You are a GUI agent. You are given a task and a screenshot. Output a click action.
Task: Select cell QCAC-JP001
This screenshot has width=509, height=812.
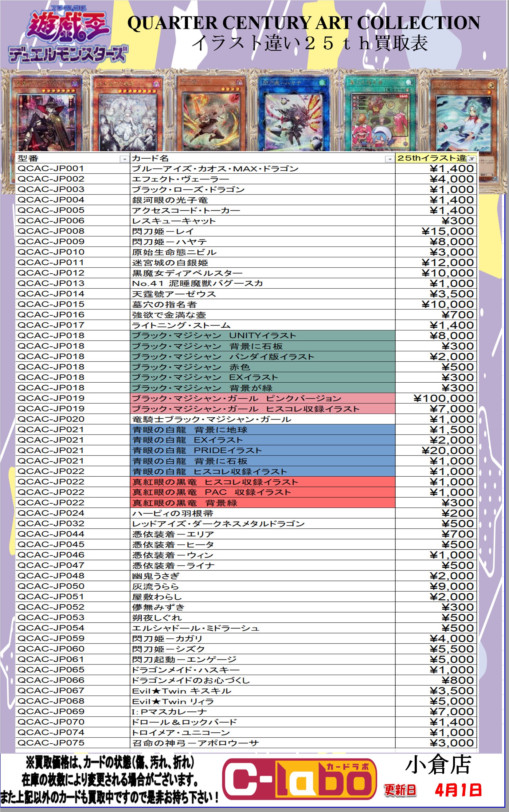coord(73,169)
